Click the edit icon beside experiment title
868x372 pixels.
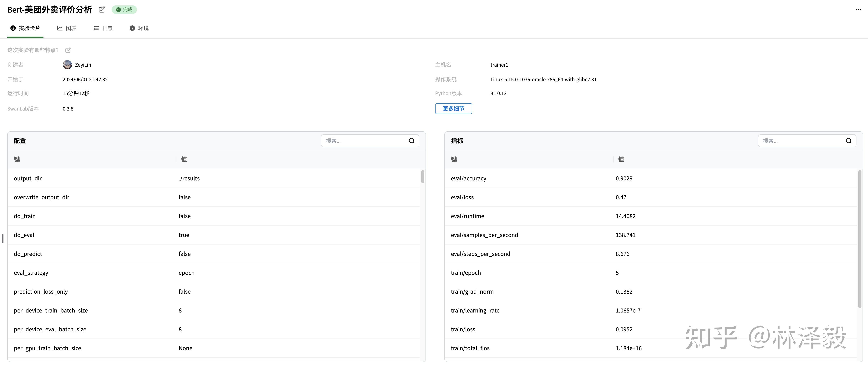102,10
